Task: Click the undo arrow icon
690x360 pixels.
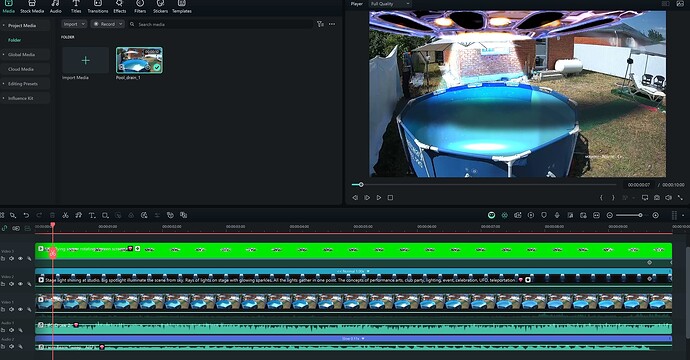Action: coord(26,215)
